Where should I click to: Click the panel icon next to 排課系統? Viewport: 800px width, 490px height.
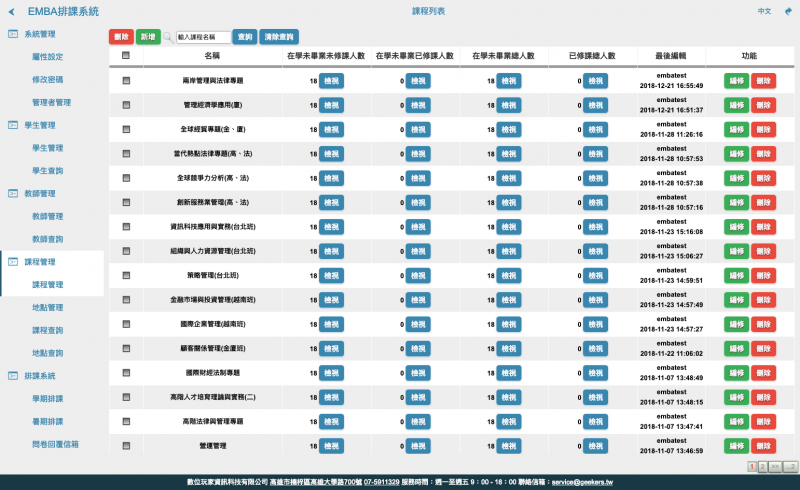13,376
